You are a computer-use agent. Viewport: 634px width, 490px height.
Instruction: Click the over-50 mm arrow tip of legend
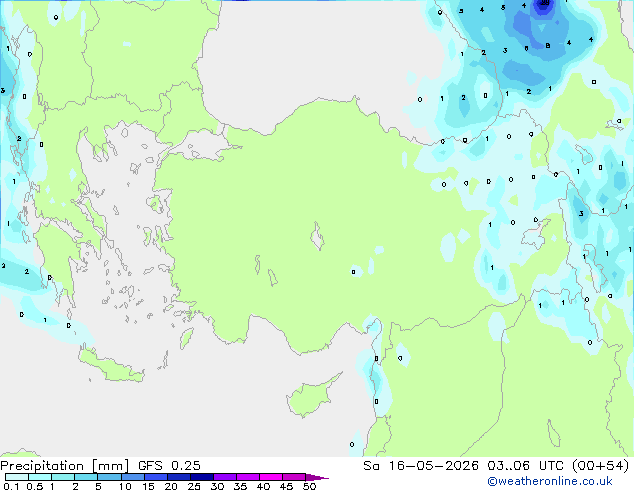coord(317,477)
